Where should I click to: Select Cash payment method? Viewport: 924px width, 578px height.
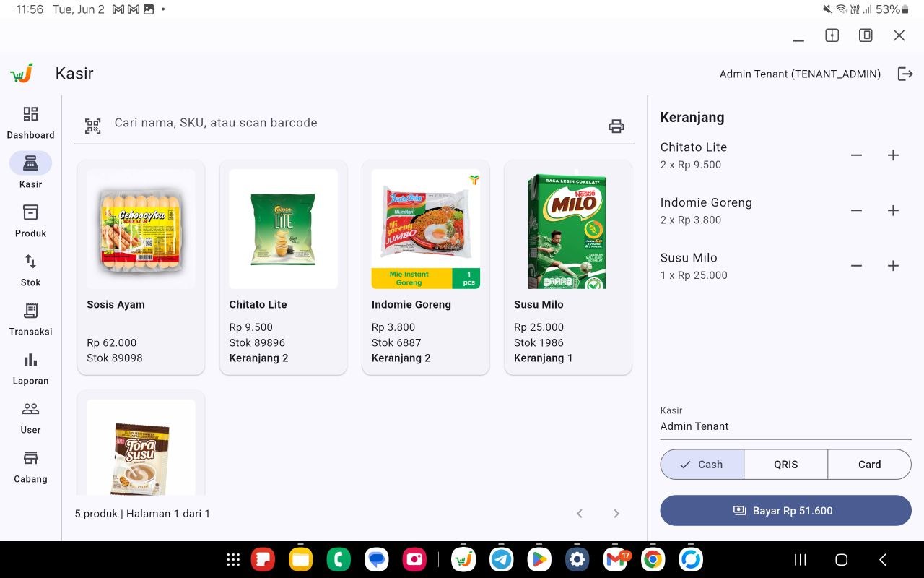point(702,465)
